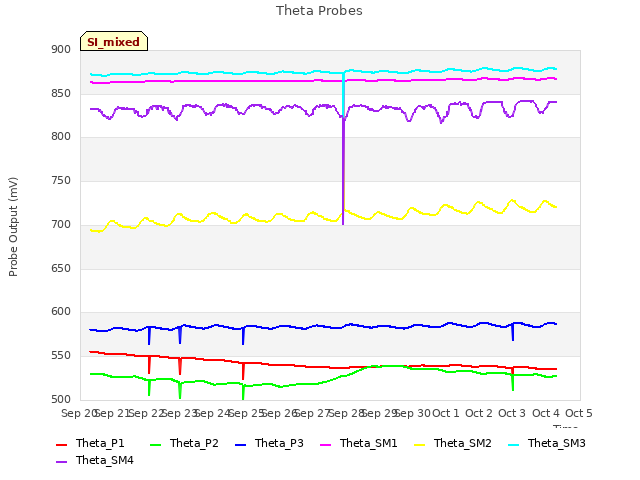Click the Theta Probes chart title
Image resolution: width=640 pixels, height=480 pixels.
coord(319,11)
